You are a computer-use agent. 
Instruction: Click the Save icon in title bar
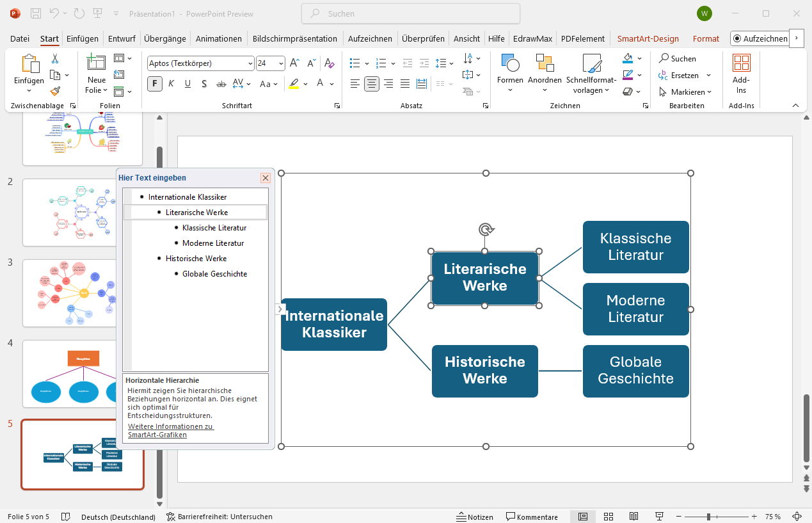36,13
